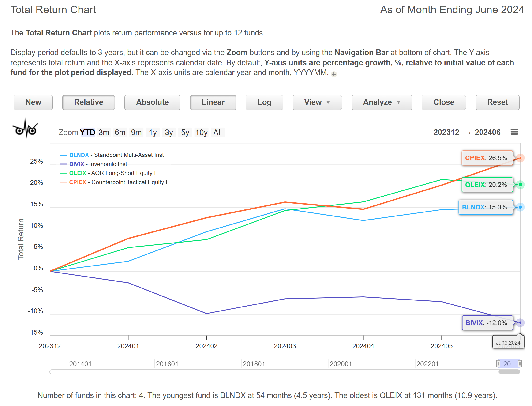Click the navigator scrollbar thumb
Viewport: 532px width, 406px height.
coord(509,372)
